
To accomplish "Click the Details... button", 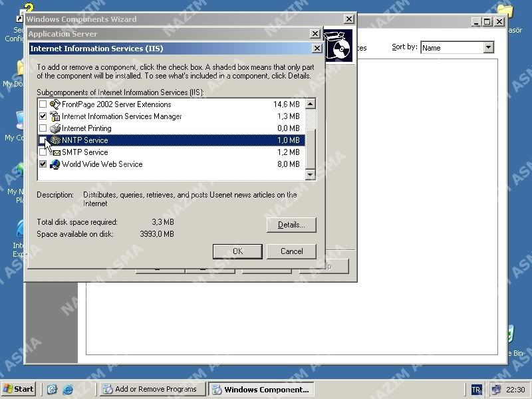I will (291, 225).
